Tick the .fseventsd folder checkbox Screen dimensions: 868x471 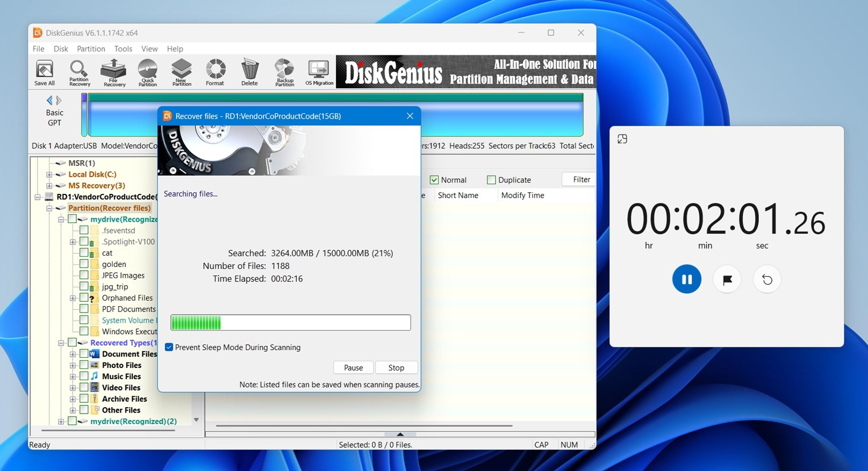click(x=84, y=230)
